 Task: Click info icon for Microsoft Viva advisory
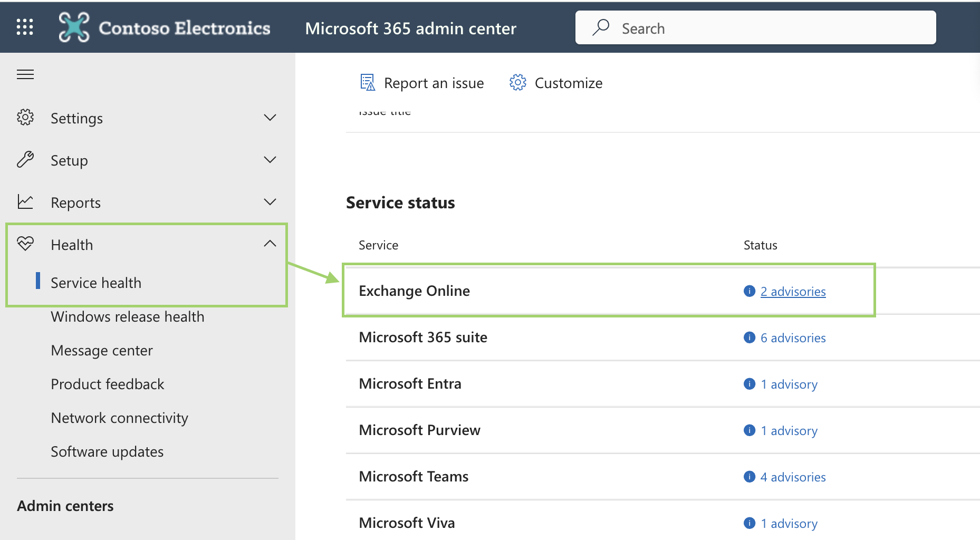tap(750, 523)
